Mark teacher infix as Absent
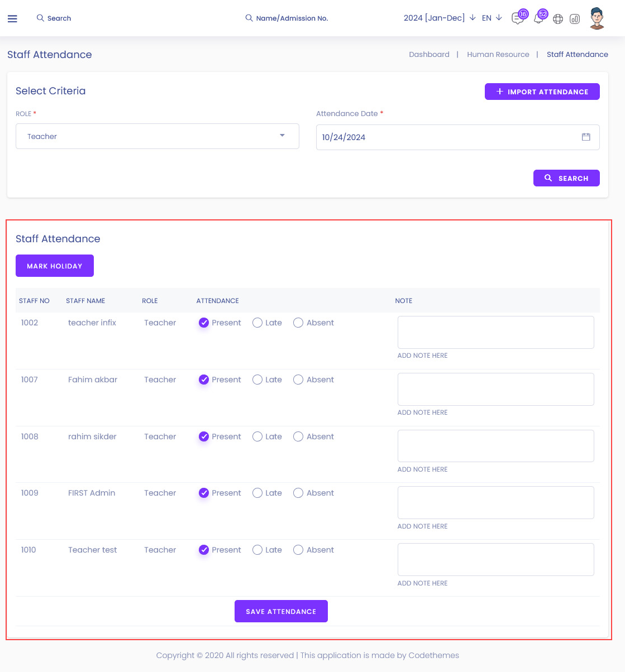Image resolution: width=625 pixels, height=672 pixels. click(x=298, y=323)
